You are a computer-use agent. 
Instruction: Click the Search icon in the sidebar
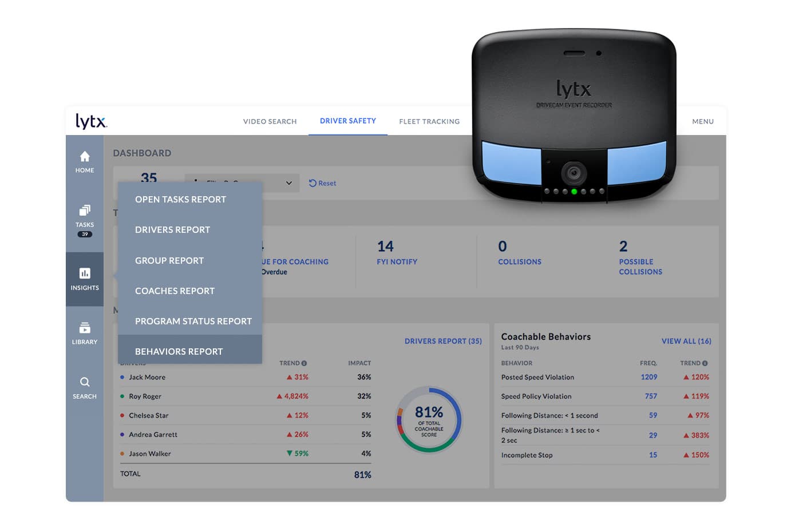(84, 386)
